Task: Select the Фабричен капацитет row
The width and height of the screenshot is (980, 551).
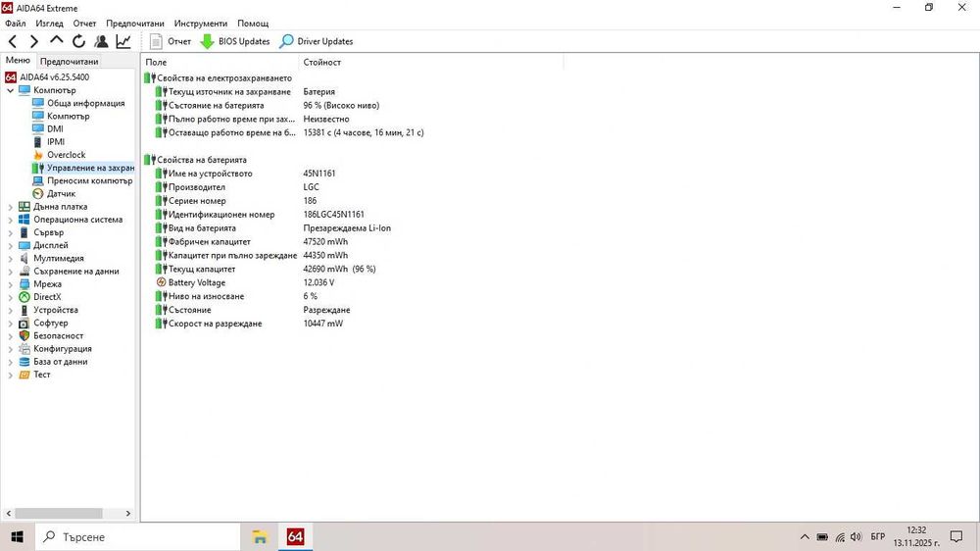Action: point(252,241)
